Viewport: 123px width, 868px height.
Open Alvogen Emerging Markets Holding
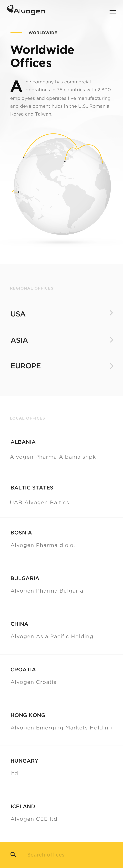61,727
